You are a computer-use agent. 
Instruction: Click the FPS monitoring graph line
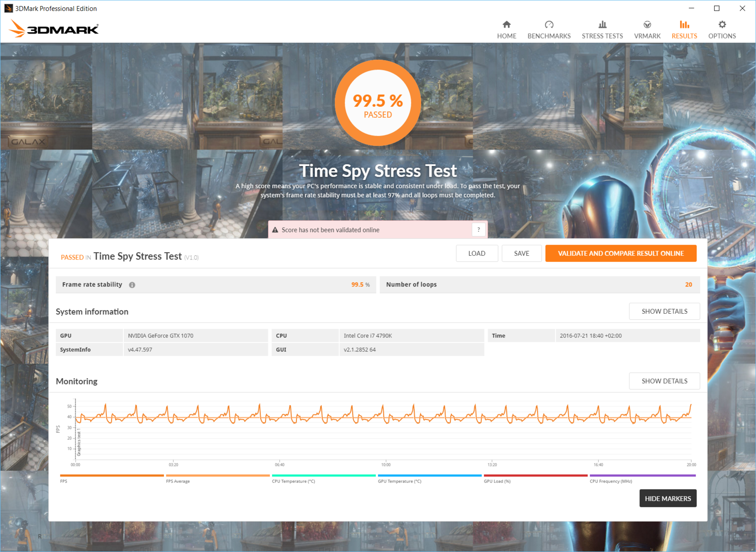383,414
